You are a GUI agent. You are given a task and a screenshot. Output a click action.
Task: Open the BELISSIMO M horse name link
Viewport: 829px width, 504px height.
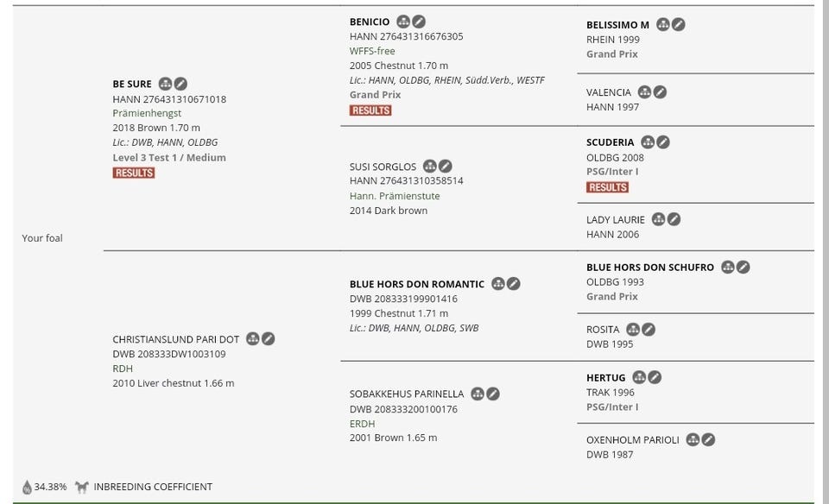click(617, 25)
